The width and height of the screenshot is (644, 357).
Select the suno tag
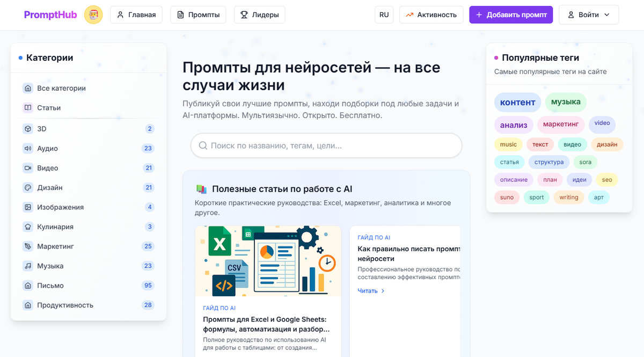507,198
